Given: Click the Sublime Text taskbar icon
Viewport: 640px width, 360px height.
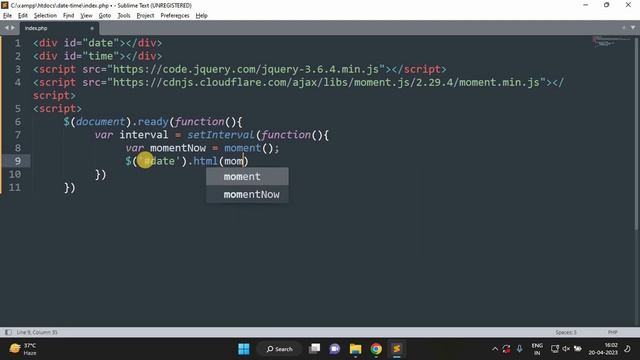Looking at the screenshot, I should (x=396, y=349).
